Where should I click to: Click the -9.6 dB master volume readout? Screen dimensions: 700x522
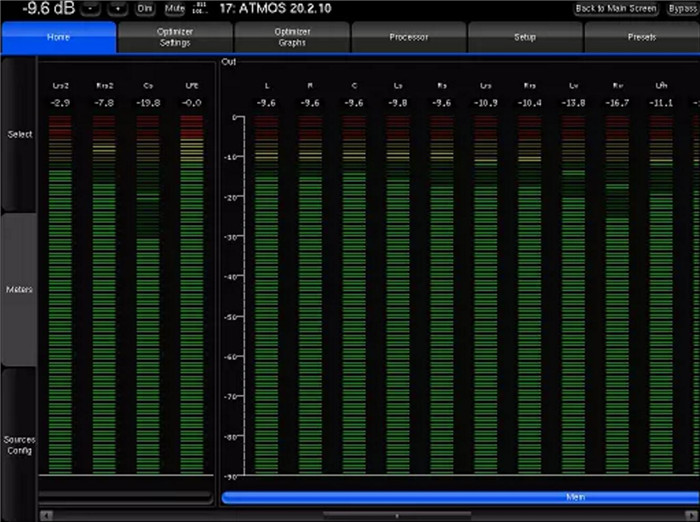coord(49,8)
